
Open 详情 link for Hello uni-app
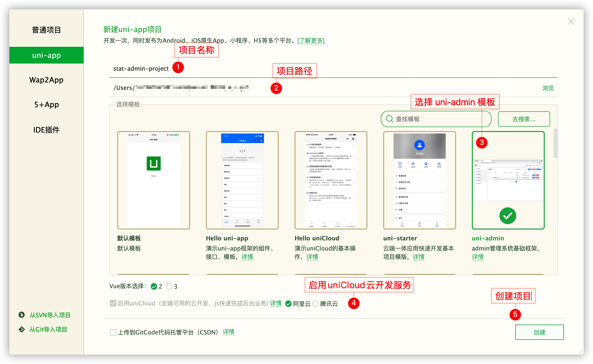(x=247, y=257)
